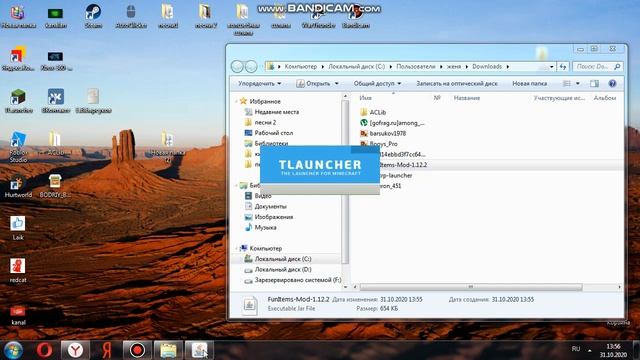The height and width of the screenshot is (360, 640).
Task: Click the file list horizontal scrollbar
Action: pos(471,287)
